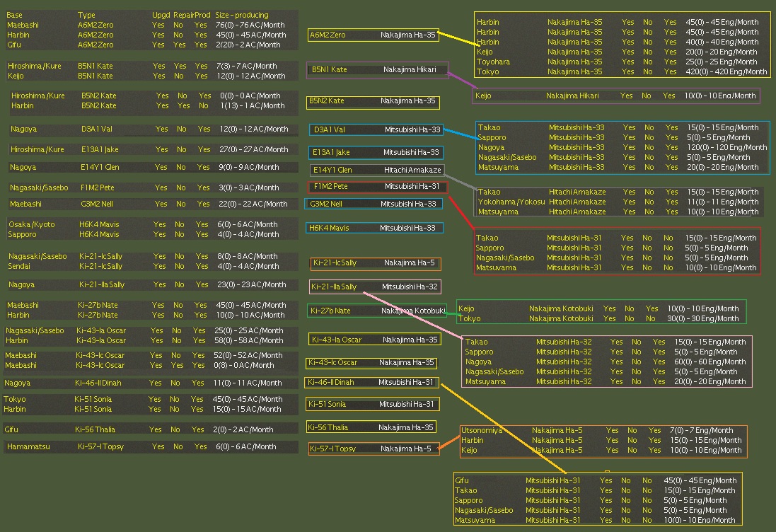Toggle Prod 'No' on Harbin B5N2 Kate row
776x532 pixels.
coord(204,105)
